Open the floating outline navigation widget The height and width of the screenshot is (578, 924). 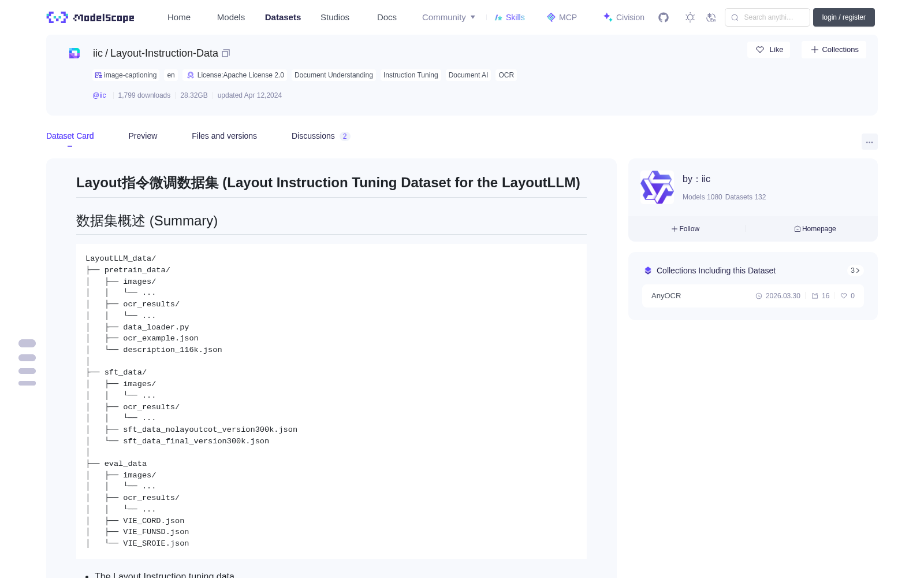27,362
